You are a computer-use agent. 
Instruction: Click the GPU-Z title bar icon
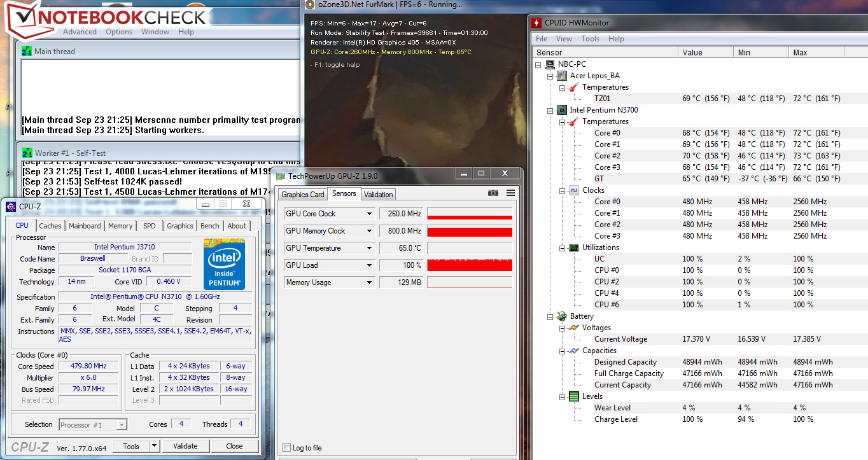[x=281, y=176]
